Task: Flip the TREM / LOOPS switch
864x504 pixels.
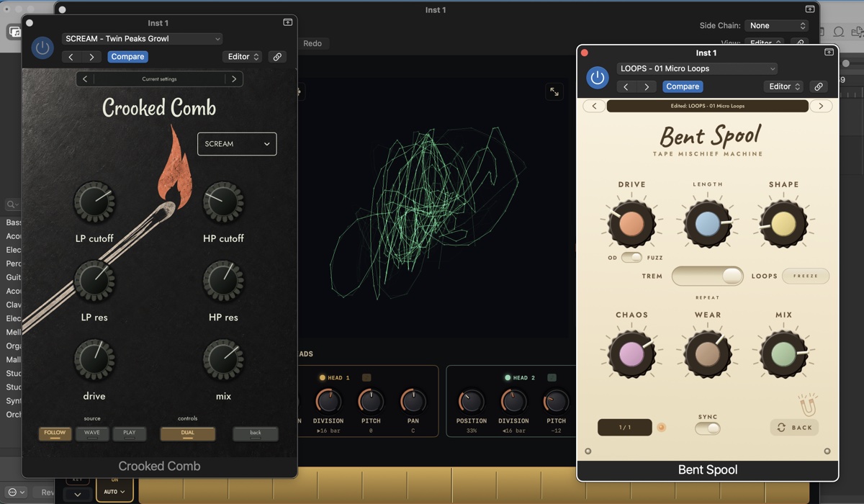Action: click(x=708, y=276)
